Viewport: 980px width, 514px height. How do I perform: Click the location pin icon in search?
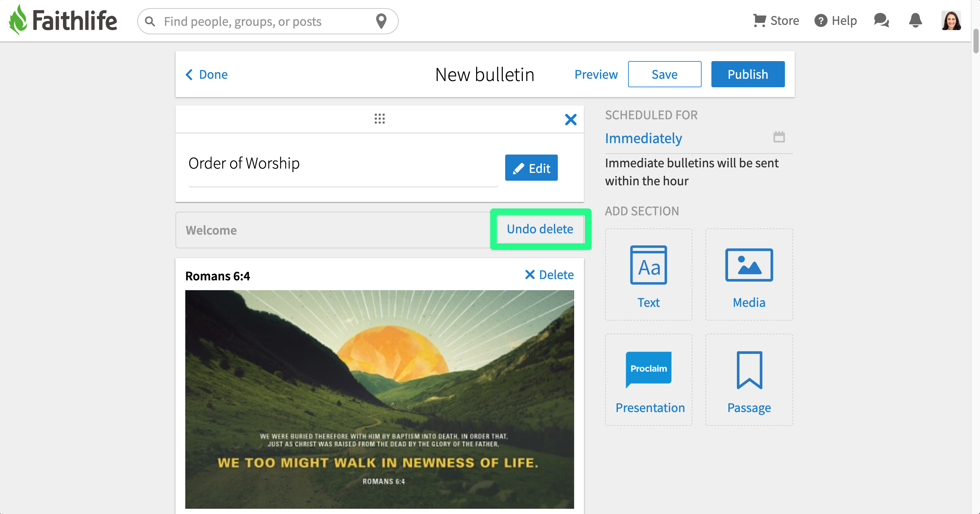pyautogui.click(x=381, y=21)
